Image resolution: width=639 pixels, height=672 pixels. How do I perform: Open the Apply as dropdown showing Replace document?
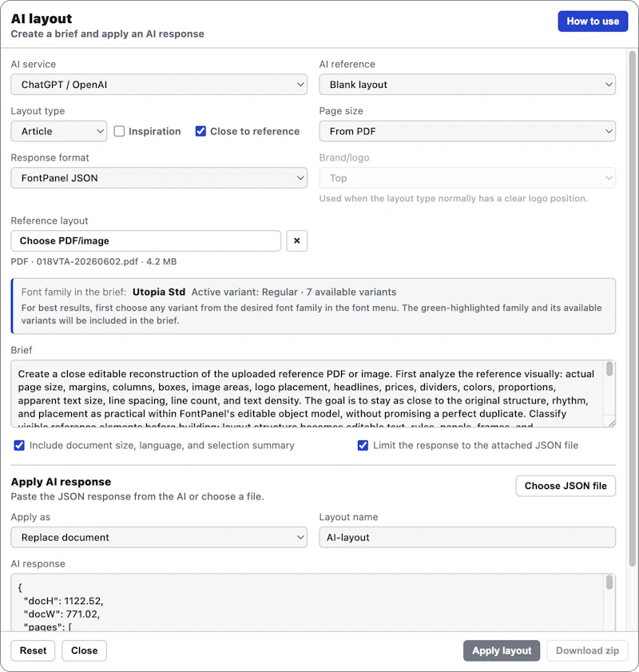pyautogui.click(x=159, y=538)
